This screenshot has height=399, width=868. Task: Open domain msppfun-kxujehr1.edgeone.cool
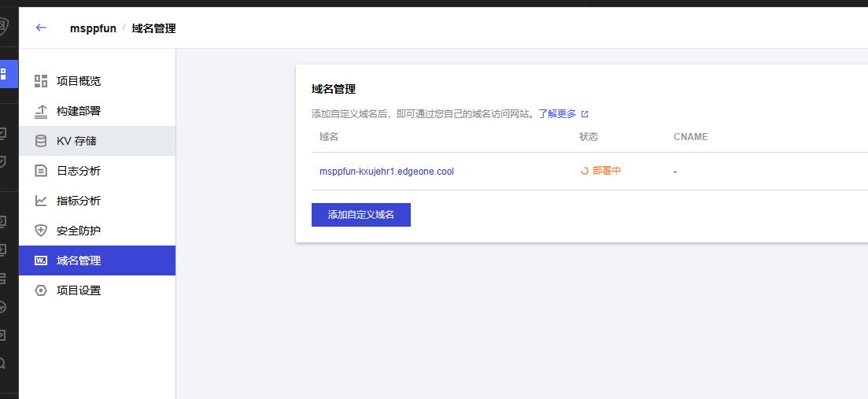[386, 172]
